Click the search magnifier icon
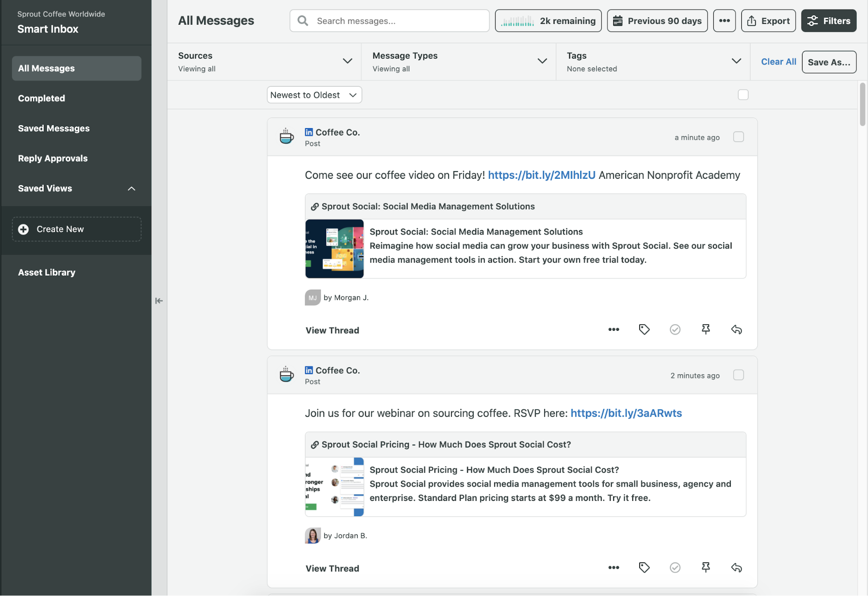The width and height of the screenshot is (868, 596). [303, 21]
